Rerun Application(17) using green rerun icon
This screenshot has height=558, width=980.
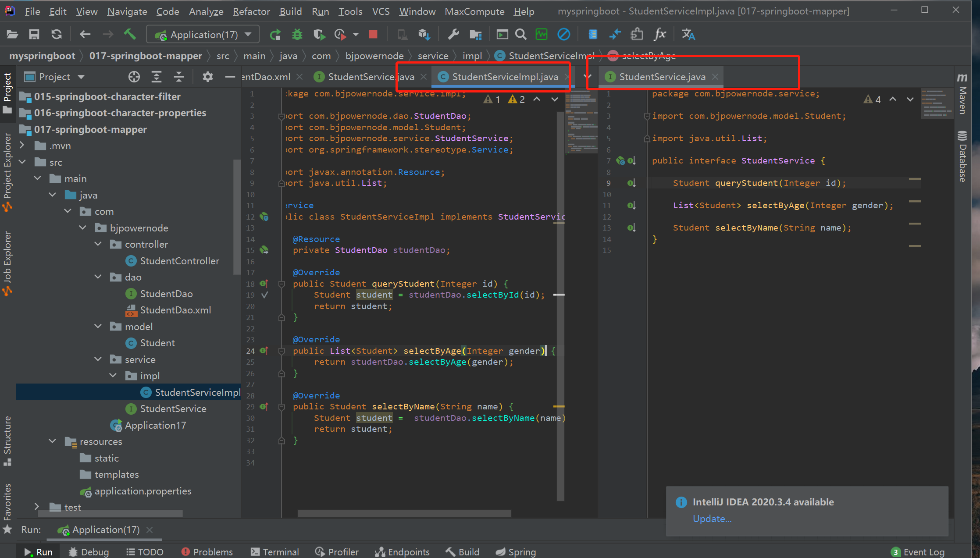pyautogui.click(x=275, y=34)
